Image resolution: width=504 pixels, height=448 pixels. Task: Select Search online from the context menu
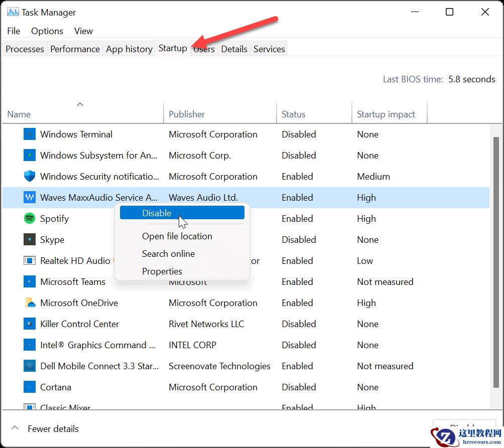[x=168, y=253]
